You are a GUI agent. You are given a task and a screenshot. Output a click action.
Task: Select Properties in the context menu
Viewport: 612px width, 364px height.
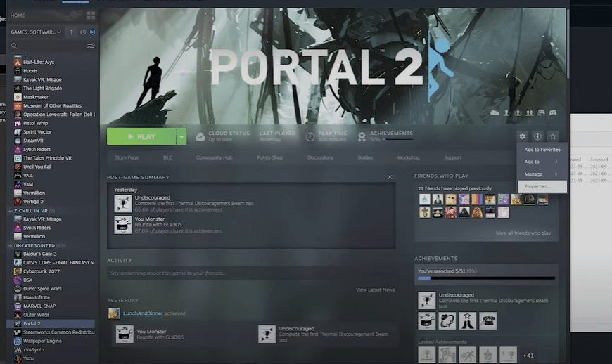pos(542,186)
